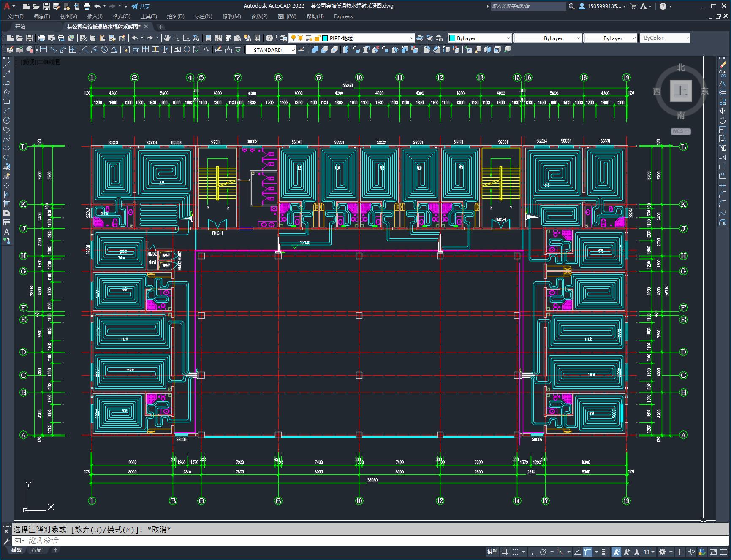Viewport: 731px width, 560px height.
Task: Select the Move tool in right toolbar
Action: click(x=723, y=111)
